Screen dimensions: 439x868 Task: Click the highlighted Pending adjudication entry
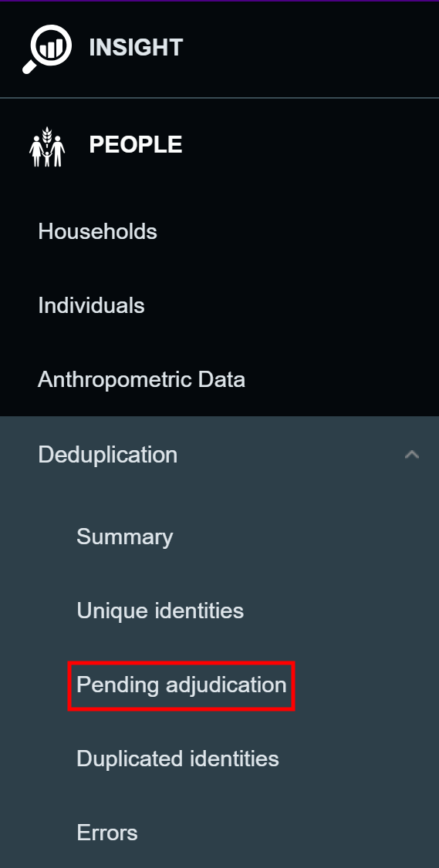point(181,685)
